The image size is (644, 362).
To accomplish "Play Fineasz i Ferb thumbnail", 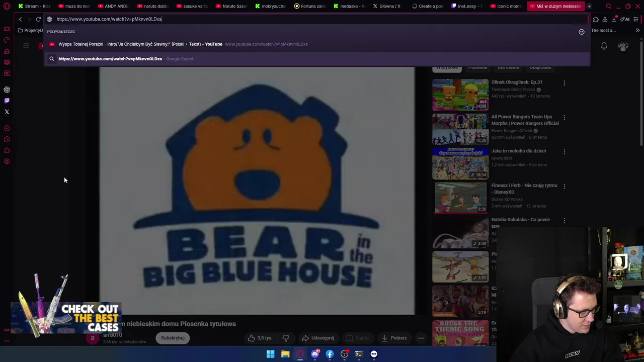I will 460,198.
